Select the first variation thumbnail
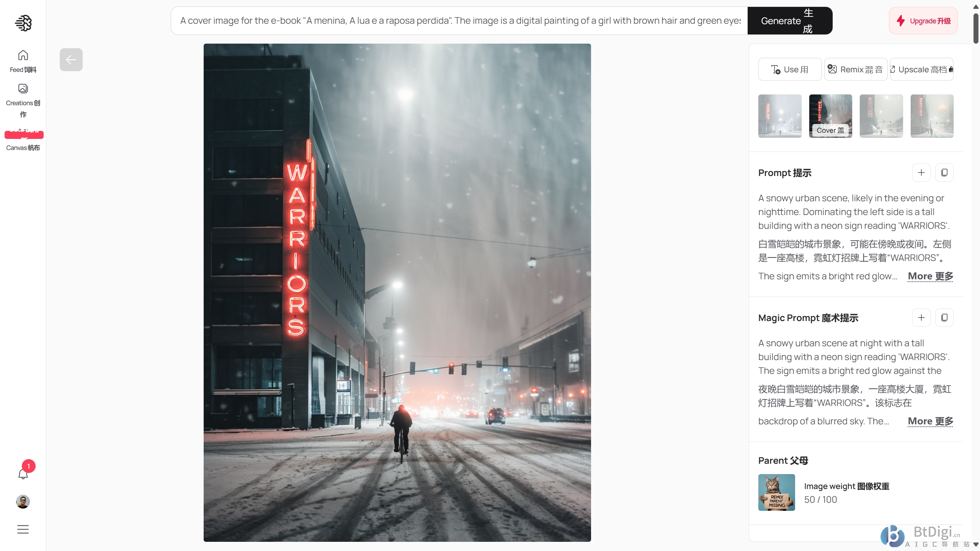Screen dimensions: 980x551 [x=780, y=116]
